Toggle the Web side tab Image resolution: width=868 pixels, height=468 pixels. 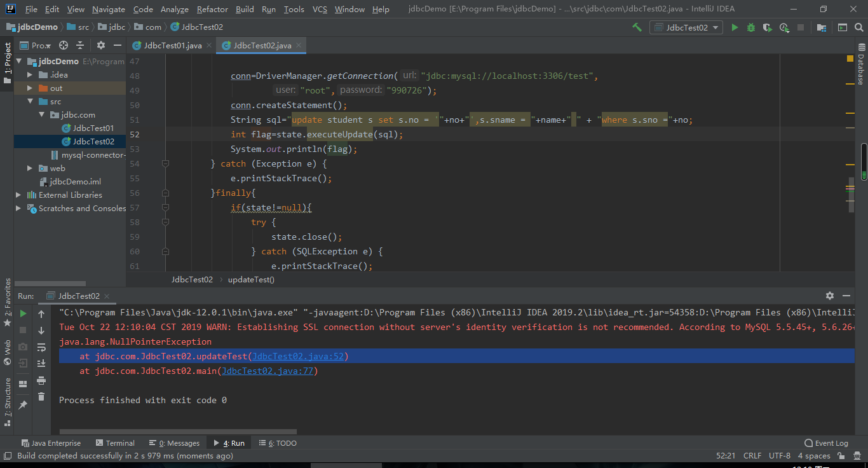click(7, 352)
